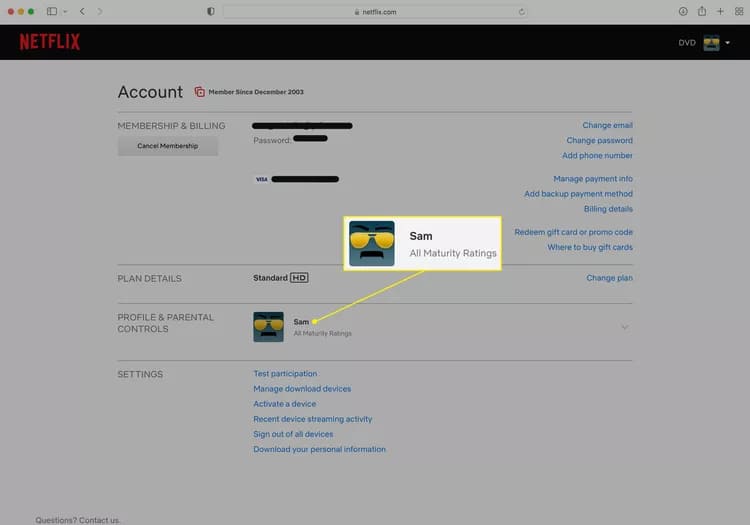Show Safari tab overview icon
The height and width of the screenshot is (525, 750).
point(738,11)
